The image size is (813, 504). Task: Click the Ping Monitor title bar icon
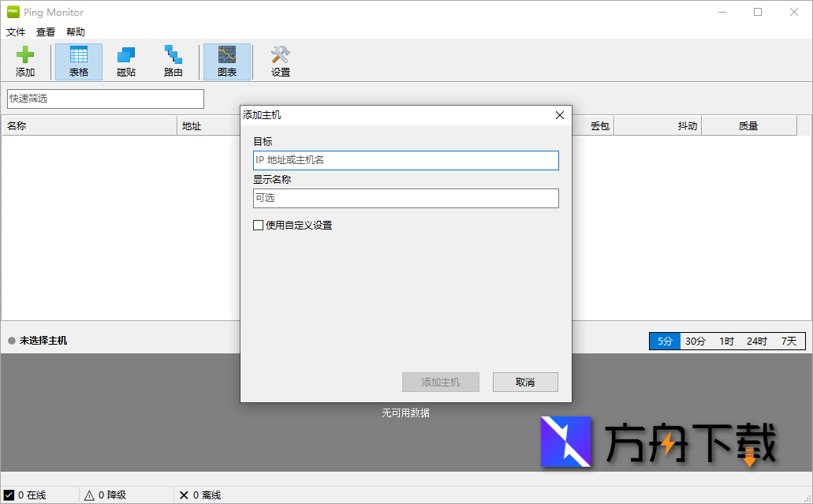(x=11, y=12)
